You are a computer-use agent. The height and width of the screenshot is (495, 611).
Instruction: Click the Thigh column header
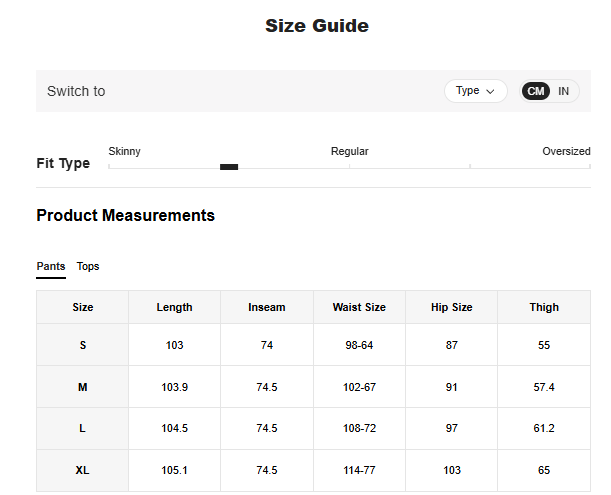pos(544,308)
